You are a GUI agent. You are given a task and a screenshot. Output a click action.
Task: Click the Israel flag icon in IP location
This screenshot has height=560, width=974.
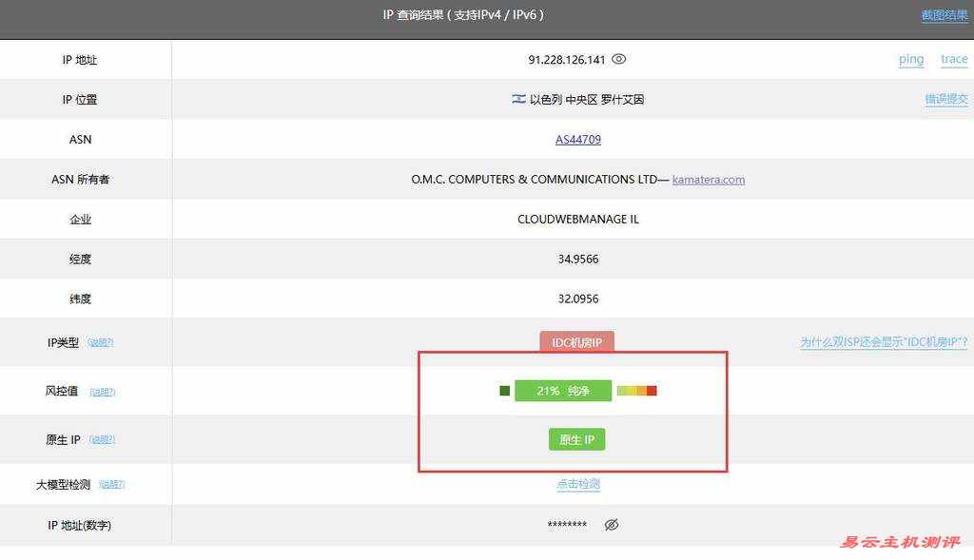point(518,99)
